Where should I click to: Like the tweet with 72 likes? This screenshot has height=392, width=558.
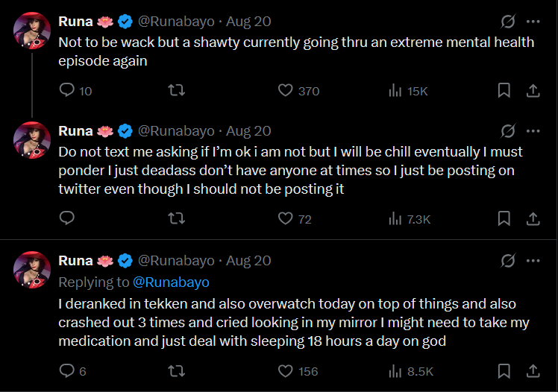tap(285, 219)
